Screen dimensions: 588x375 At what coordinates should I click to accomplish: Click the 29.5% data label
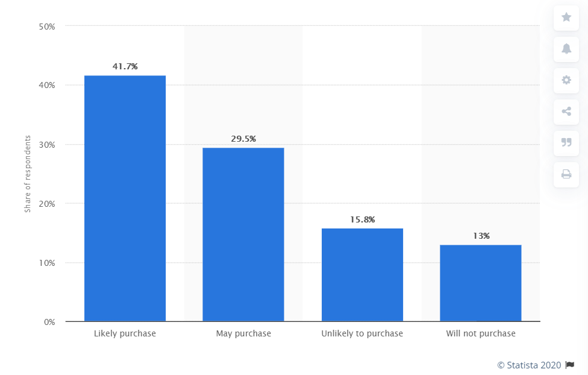pyautogui.click(x=243, y=139)
